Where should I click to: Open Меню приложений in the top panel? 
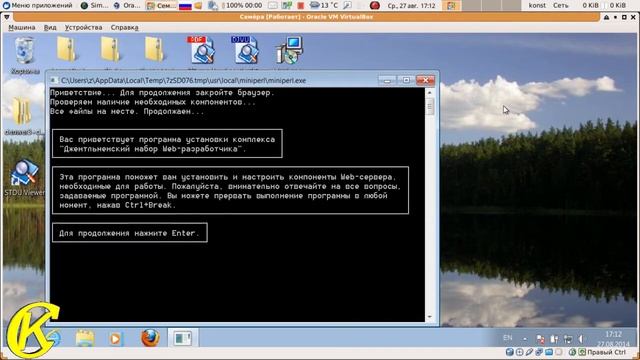click(38, 5)
